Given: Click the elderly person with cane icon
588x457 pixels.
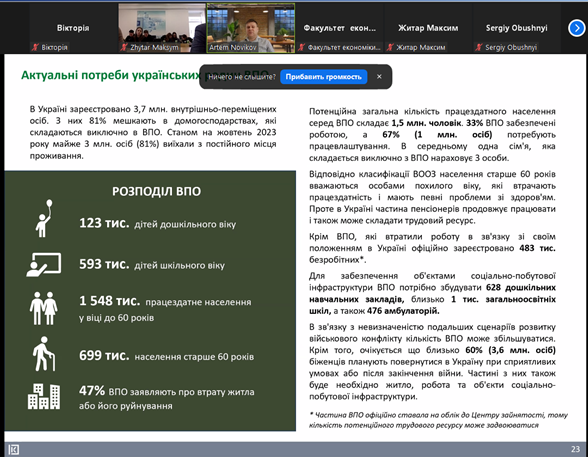Looking at the screenshot, I should (44, 354).
